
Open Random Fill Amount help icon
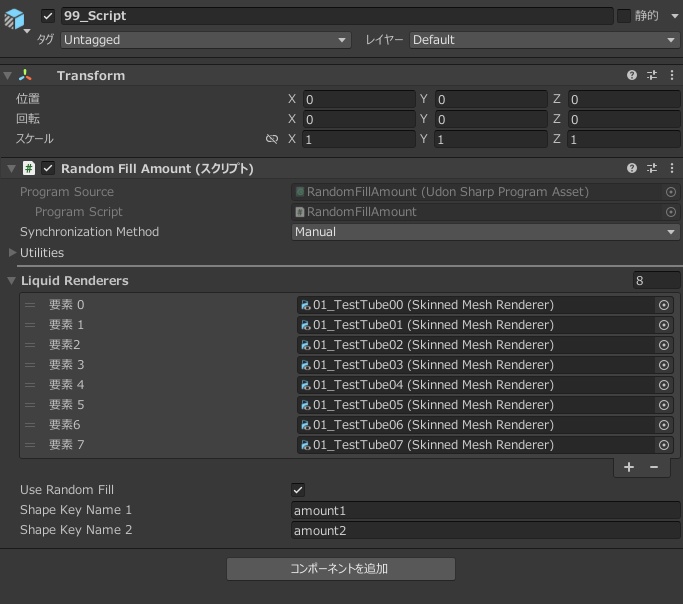click(x=632, y=168)
